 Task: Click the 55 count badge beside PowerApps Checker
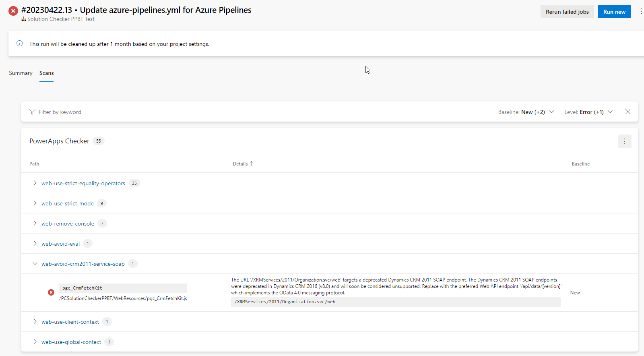point(99,141)
